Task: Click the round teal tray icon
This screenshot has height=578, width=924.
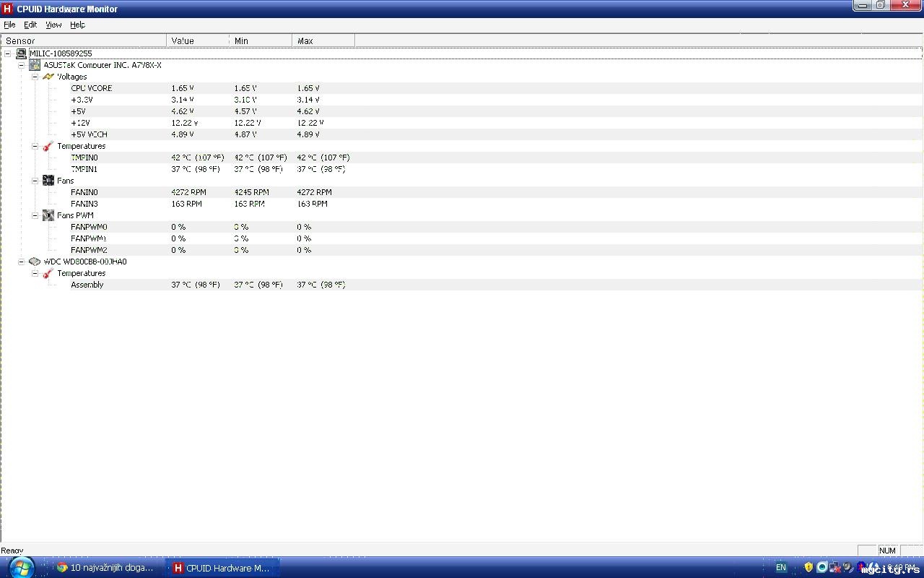Action: point(821,568)
